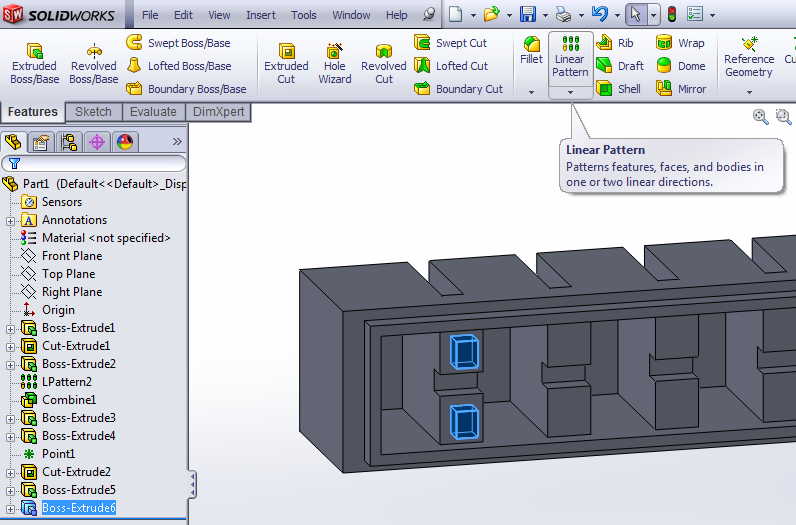Open the dropdown next to Undo

pos(617,15)
